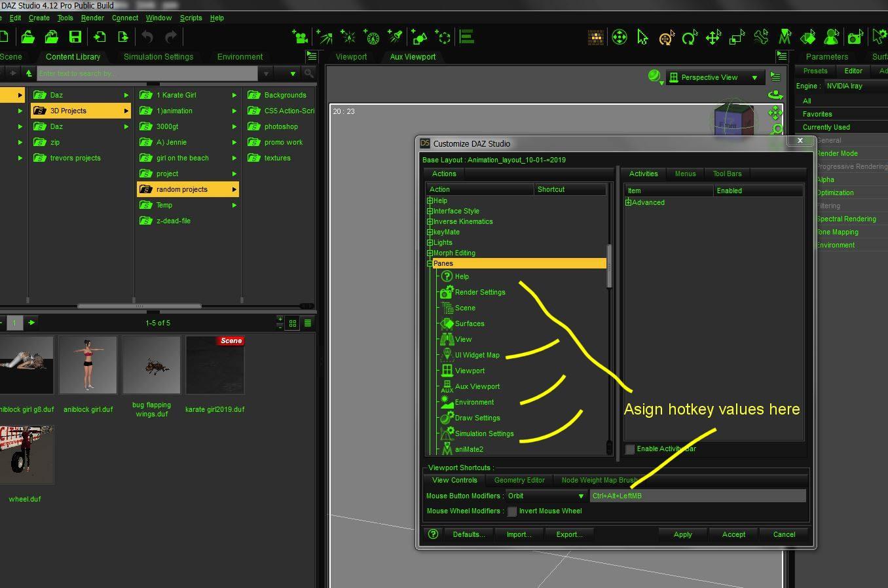Image resolution: width=888 pixels, height=588 pixels.
Task: Open Customize dialog help icon
Action: pyautogui.click(x=433, y=534)
